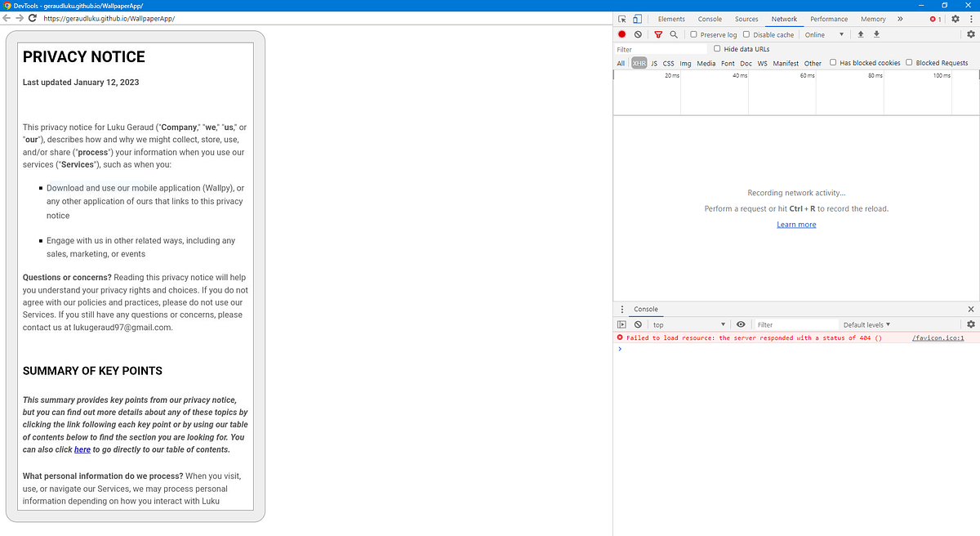The height and width of the screenshot is (536, 980).
Task: Click the network search magnifier icon
Action: [x=673, y=34]
